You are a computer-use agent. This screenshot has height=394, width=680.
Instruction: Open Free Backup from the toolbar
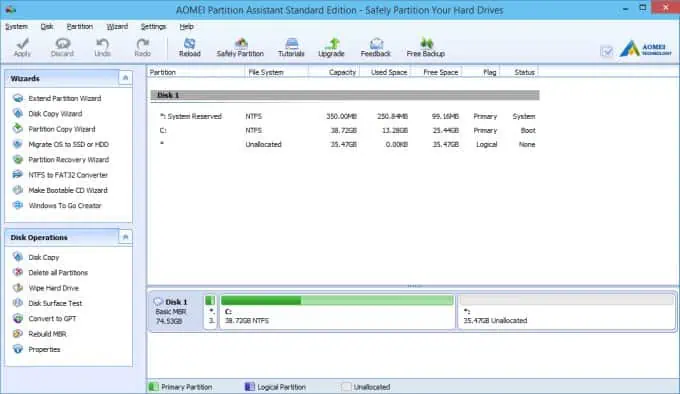pyautogui.click(x=425, y=47)
